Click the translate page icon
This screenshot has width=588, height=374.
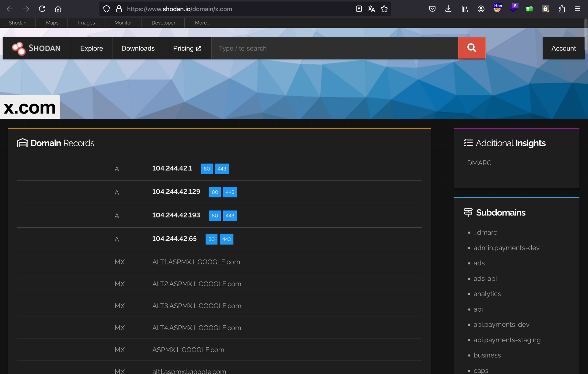(371, 9)
